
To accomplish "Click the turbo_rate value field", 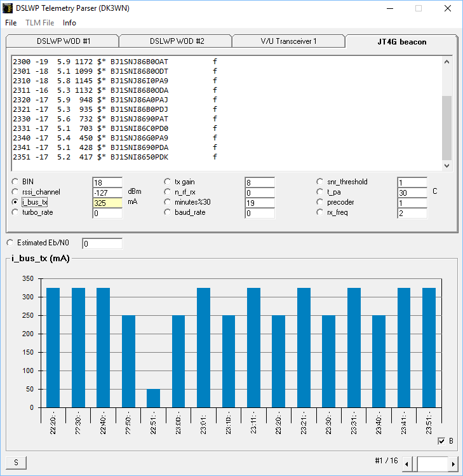I will point(107,213).
